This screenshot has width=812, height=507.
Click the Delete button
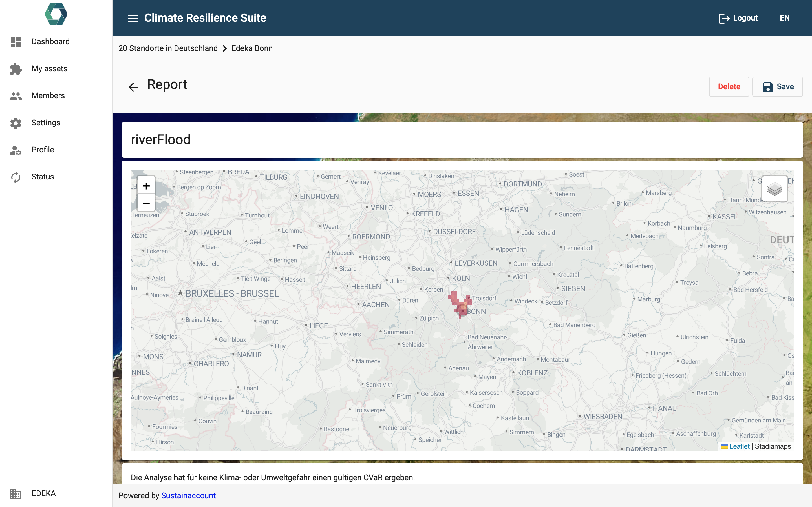pyautogui.click(x=729, y=87)
